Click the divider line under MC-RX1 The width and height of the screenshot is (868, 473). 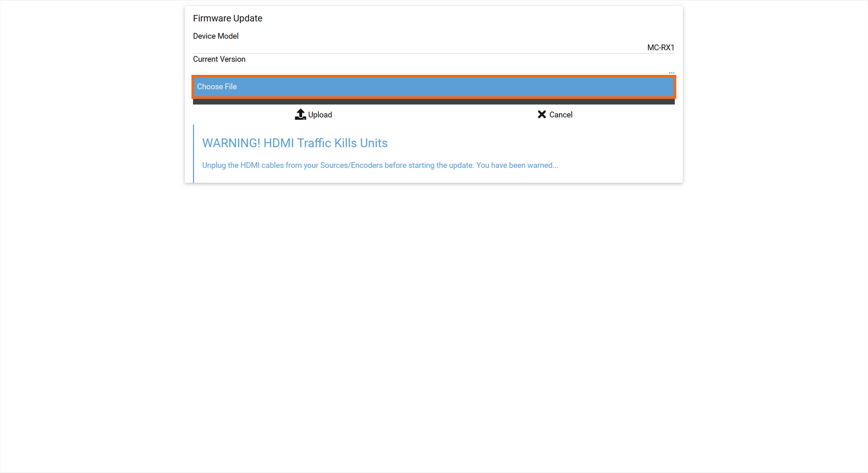(434, 53)
